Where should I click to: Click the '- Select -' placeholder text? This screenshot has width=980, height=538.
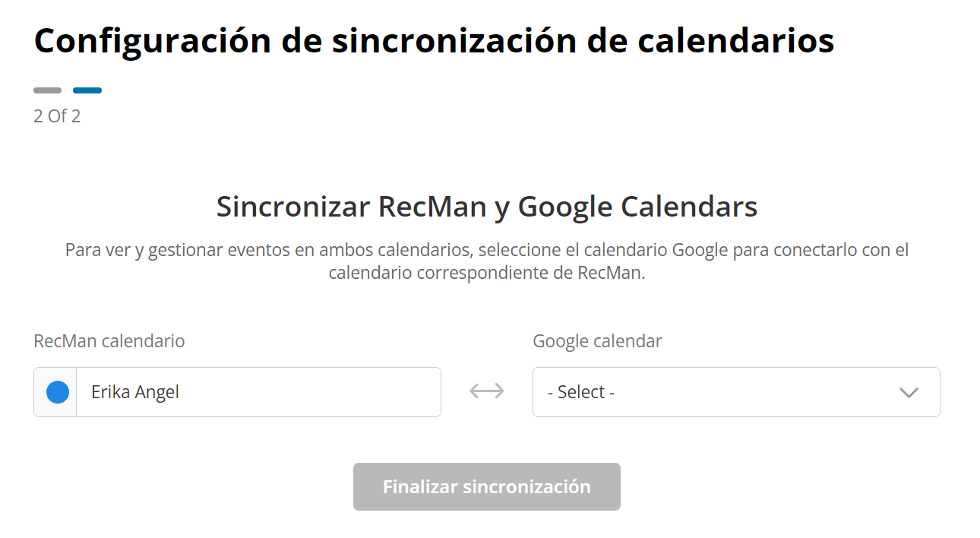point(581,392)
